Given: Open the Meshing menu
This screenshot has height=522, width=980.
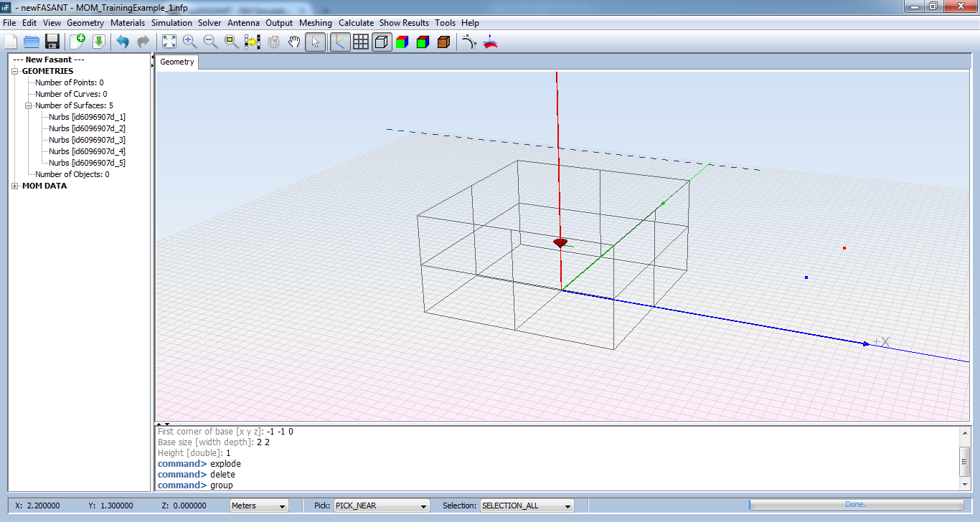Looking at the screenshot, I should click(x=315, y=23).
